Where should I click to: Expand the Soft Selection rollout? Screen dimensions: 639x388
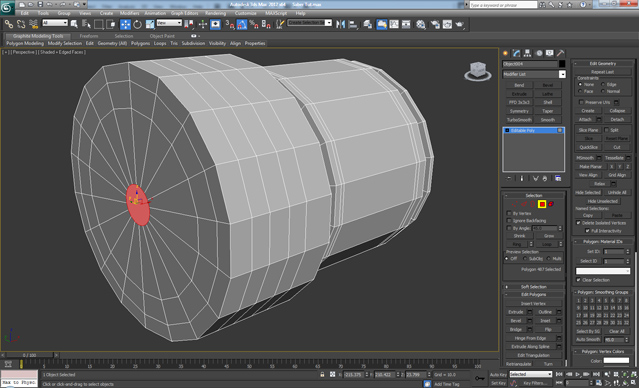pyautogui.click(x=533, y=287)
